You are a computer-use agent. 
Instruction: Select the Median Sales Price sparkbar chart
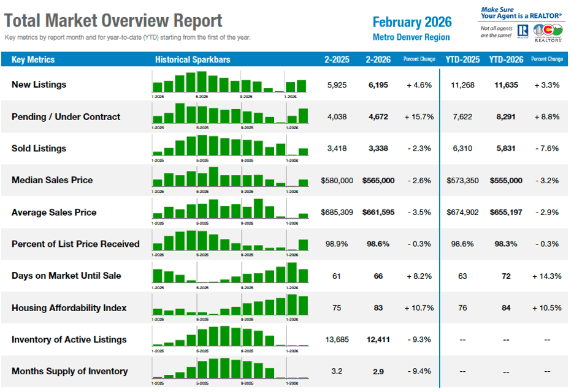(230, 178)
